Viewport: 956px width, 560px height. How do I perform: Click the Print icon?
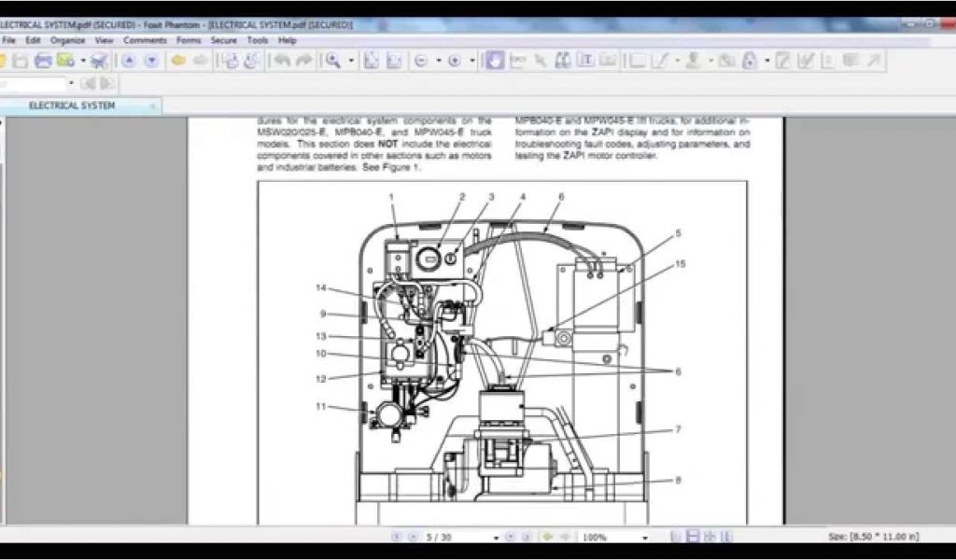coord(43,61)
